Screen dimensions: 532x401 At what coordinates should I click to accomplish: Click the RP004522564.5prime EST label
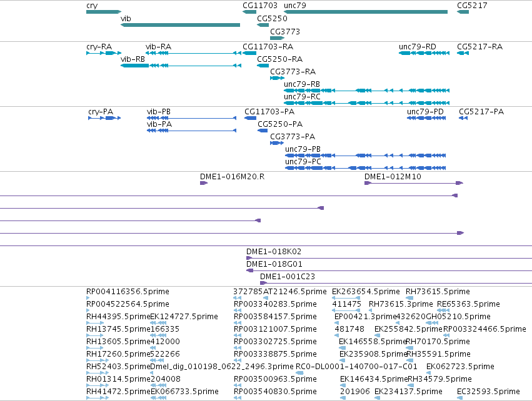point(128,304)
